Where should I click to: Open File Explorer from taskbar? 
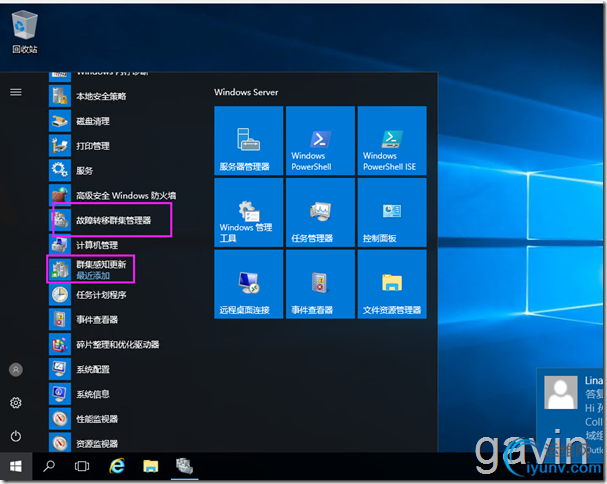[x=151, y=466]
